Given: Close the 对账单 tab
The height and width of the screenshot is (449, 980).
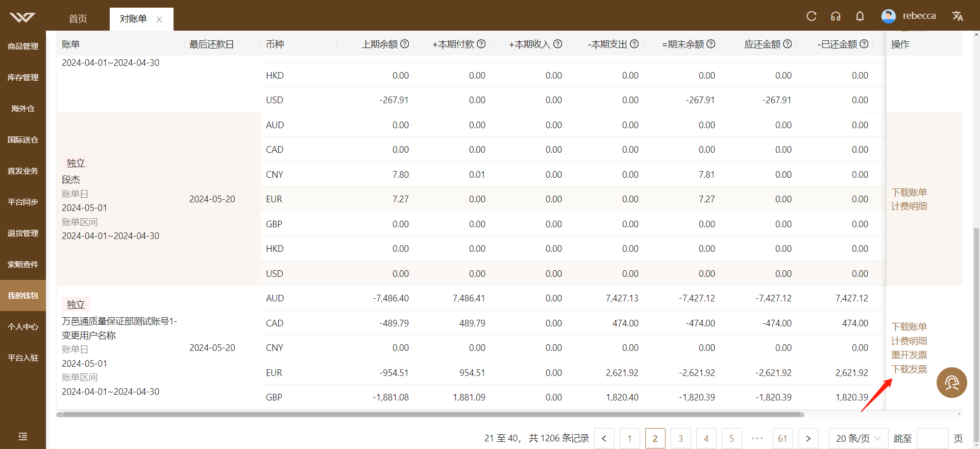Looking at the screenshot, I should click(x=159, y=19).
